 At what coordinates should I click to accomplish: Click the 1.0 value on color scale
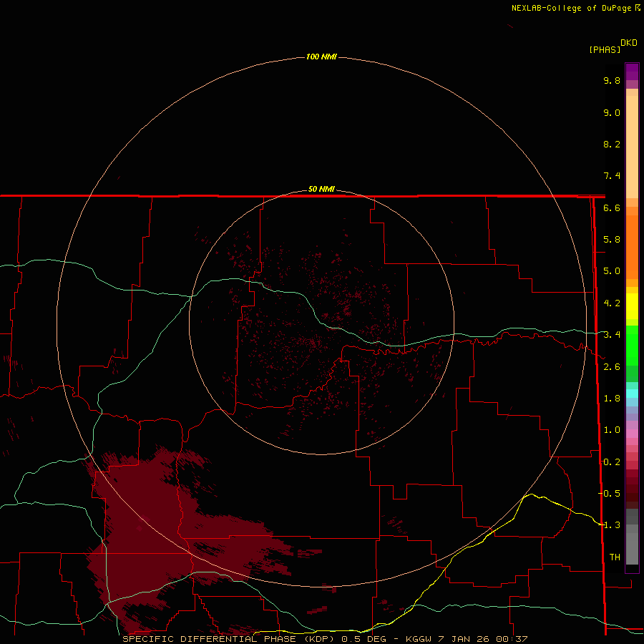(x=612, y=430)
